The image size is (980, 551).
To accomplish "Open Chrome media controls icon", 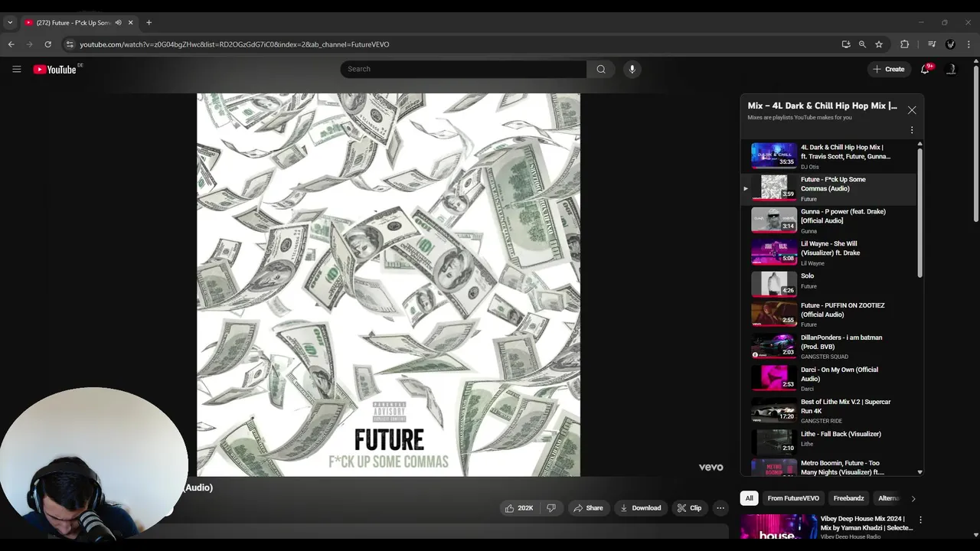I will pos(932,44).
